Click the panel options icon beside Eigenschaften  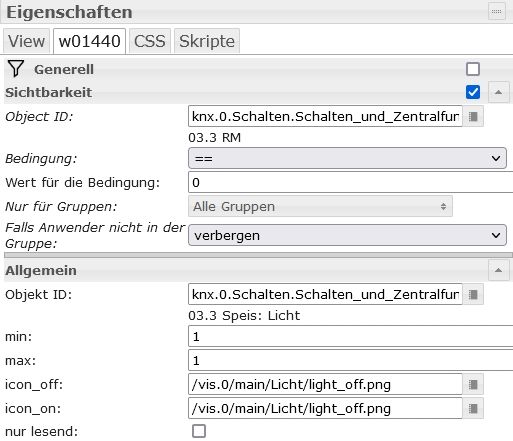pyautogui.click(x=497, y=11)
